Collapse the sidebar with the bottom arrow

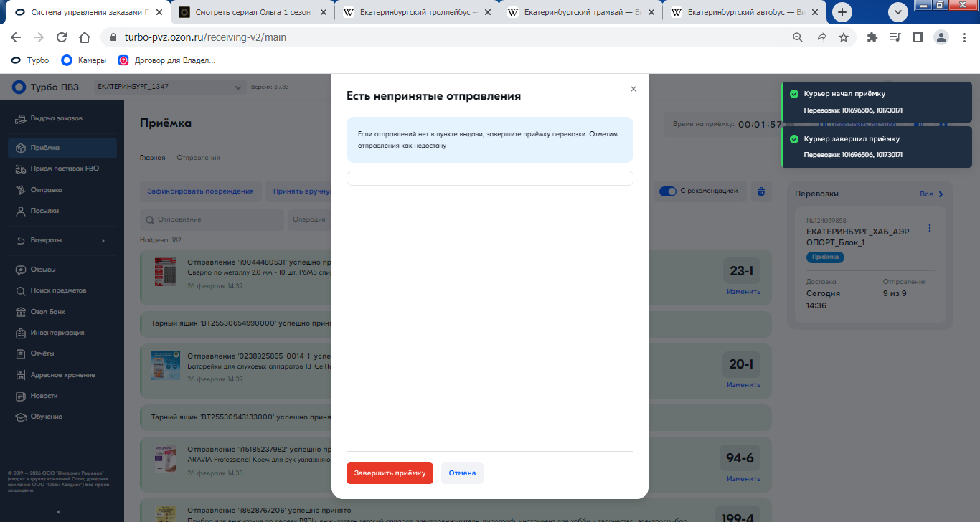(58, 512)
